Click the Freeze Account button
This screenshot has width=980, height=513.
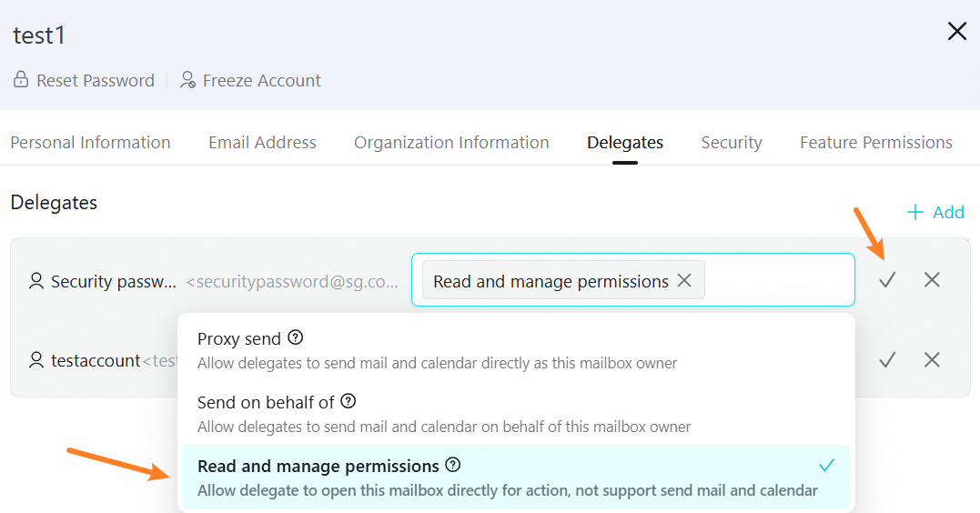(x=250, y=81)
